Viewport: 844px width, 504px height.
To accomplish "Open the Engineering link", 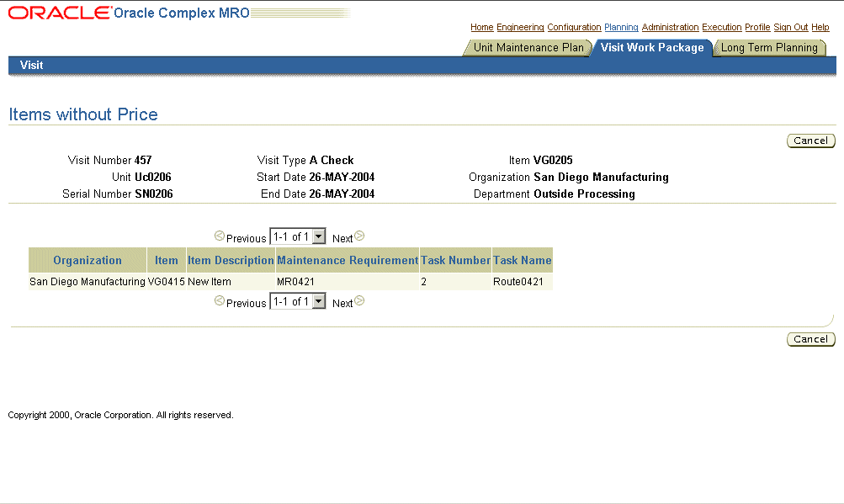I will (520, 27).
